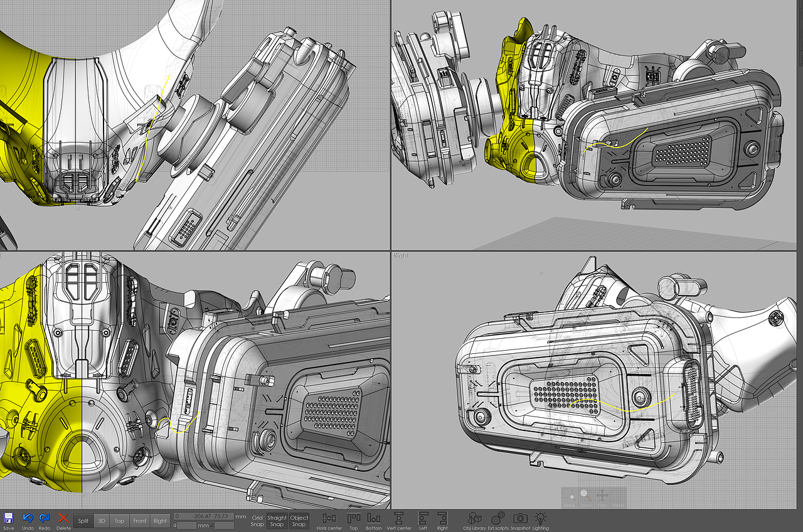Viewport: 803px width, 532px height.
Task: Redo the last undone action
Action: 45,521
